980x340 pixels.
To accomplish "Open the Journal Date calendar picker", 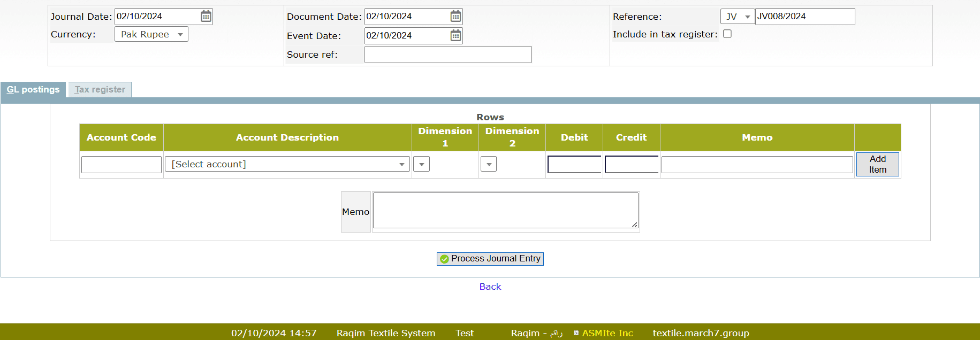I will click(x=206, y=17).
